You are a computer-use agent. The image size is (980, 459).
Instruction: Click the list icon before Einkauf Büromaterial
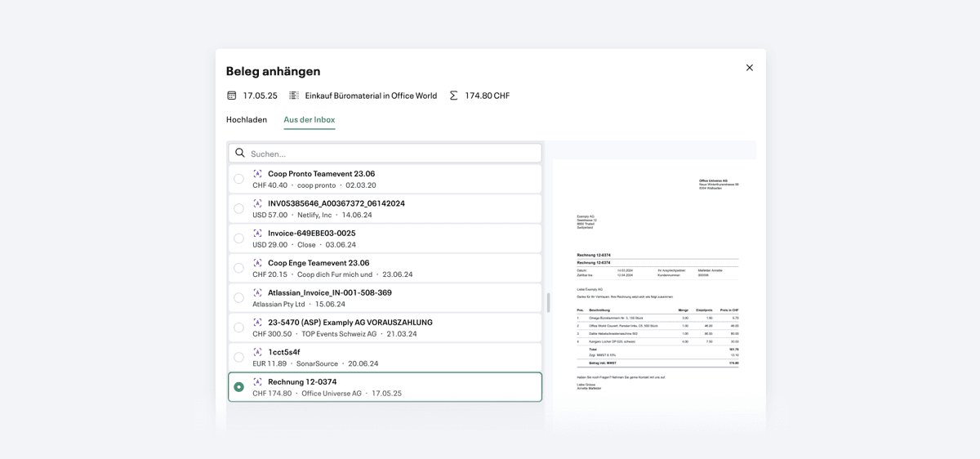294,96
